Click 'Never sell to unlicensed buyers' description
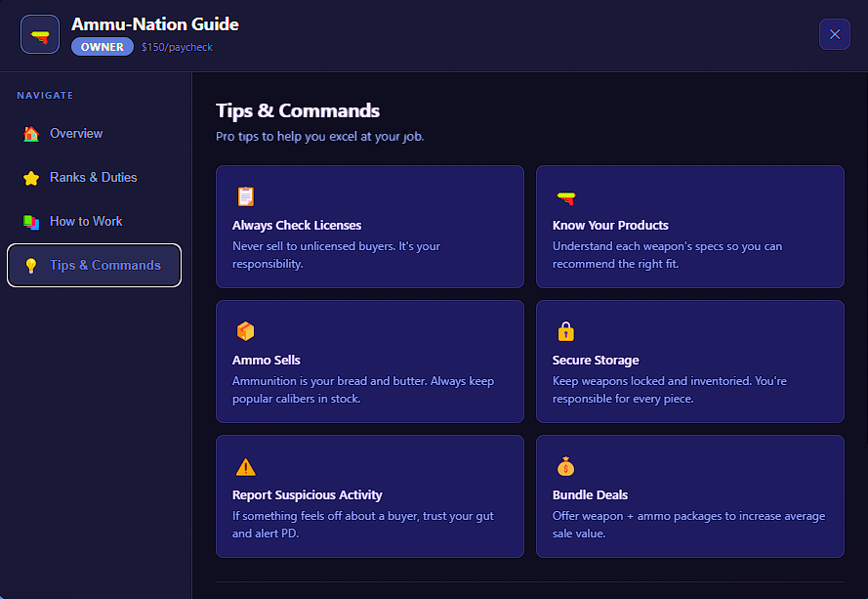The image size is (868, 599). (336, 255)
